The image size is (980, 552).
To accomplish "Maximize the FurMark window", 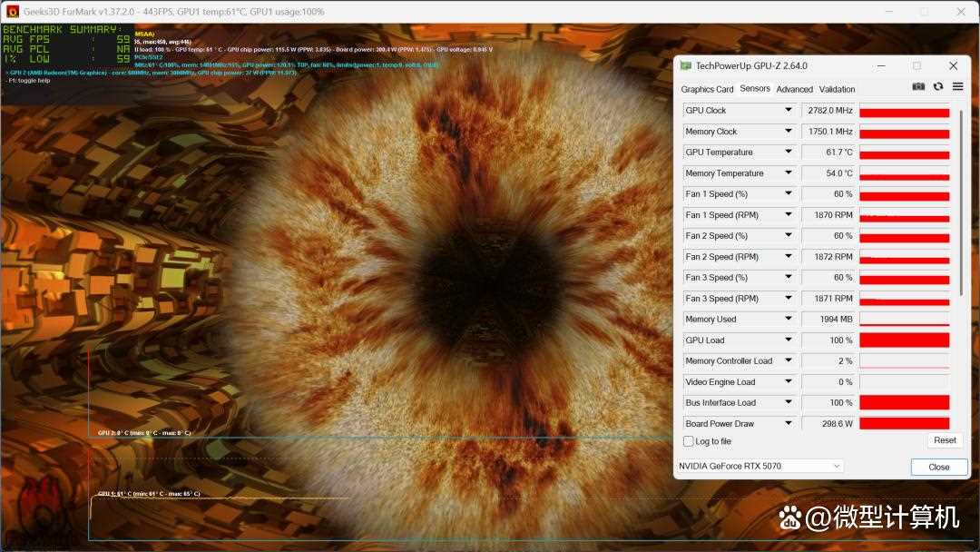I will tap(924, 12).
